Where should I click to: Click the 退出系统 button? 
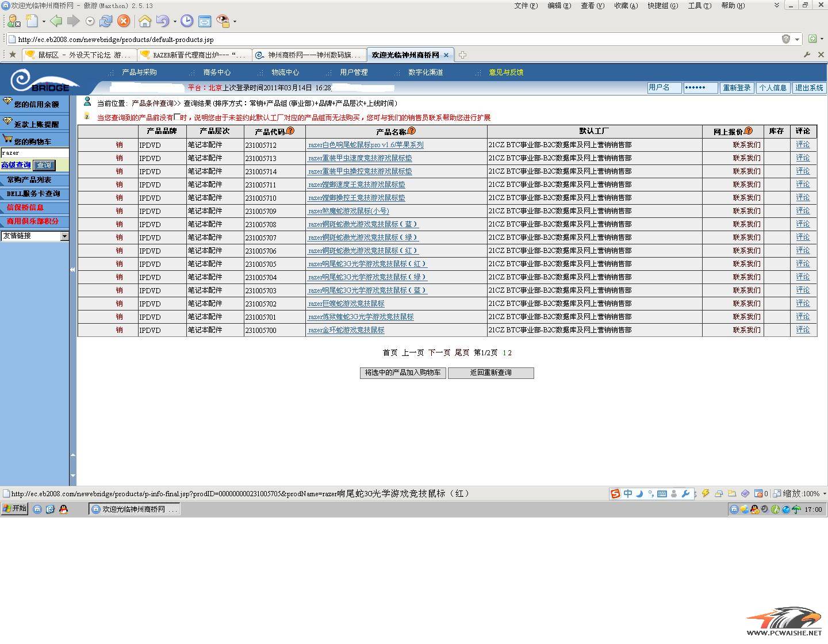pyautogui.click(x=809, y=88)
